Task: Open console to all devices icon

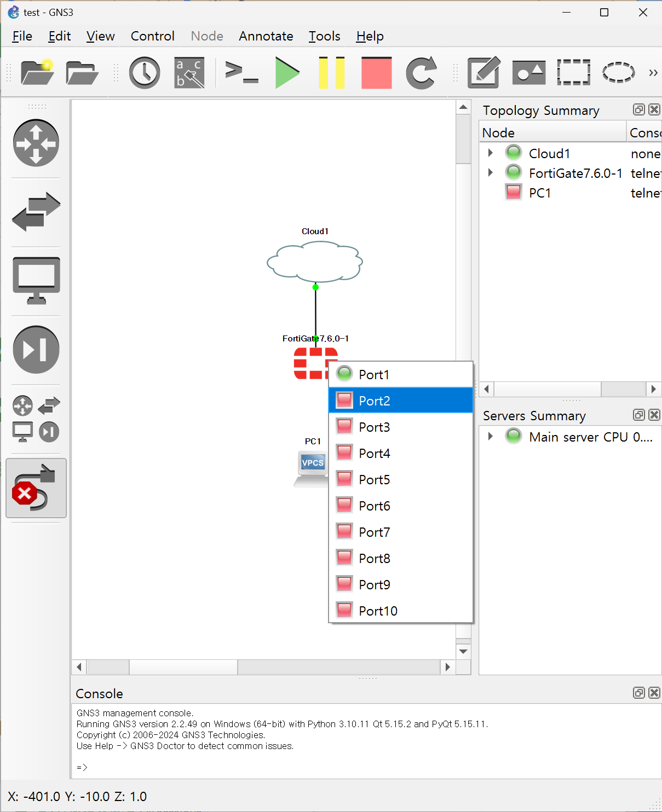Action: tap(241, 72)
